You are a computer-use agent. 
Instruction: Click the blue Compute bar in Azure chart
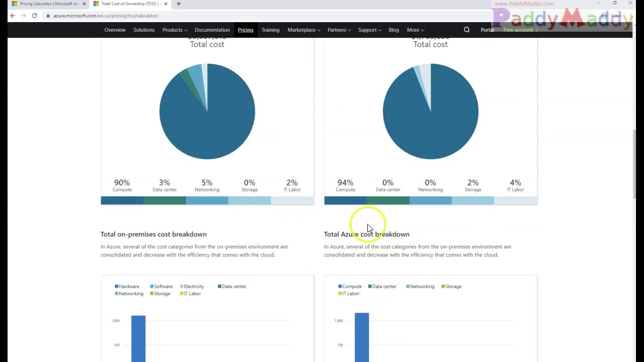point(362,337)
